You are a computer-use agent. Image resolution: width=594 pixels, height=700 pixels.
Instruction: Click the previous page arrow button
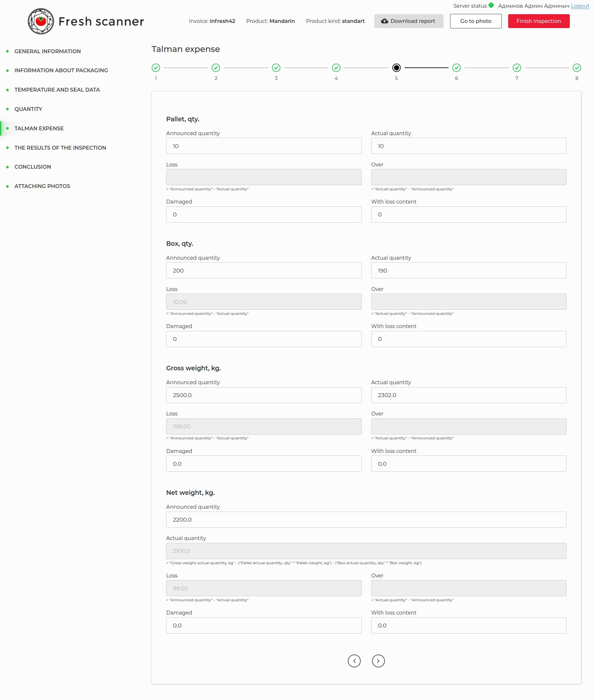(354, 661)
